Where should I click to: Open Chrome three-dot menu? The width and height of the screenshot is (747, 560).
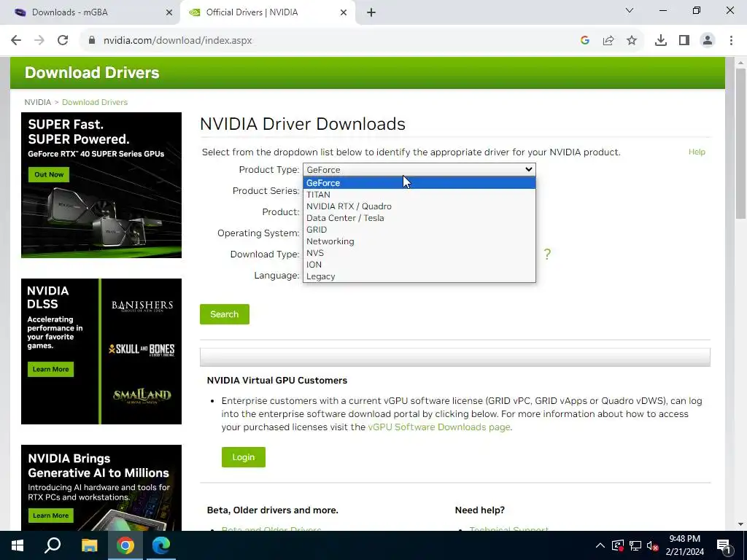pyautogui.click(x=731, y=41)
